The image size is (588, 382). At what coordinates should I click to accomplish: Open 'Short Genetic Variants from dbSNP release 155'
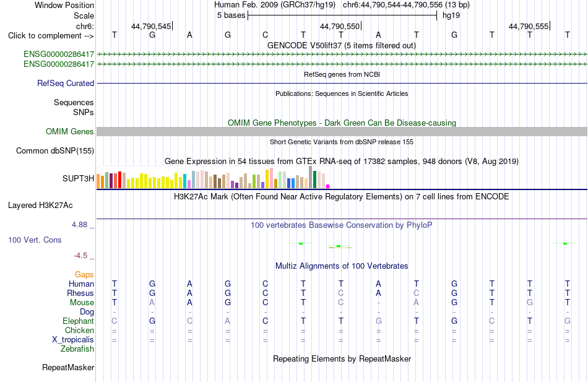click(x=342, y=142)
